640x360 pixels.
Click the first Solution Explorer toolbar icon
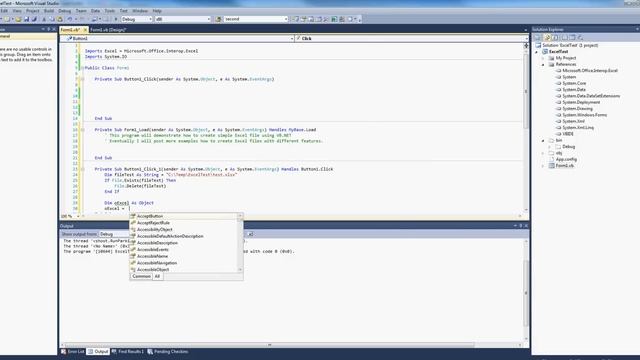(538, 38)
